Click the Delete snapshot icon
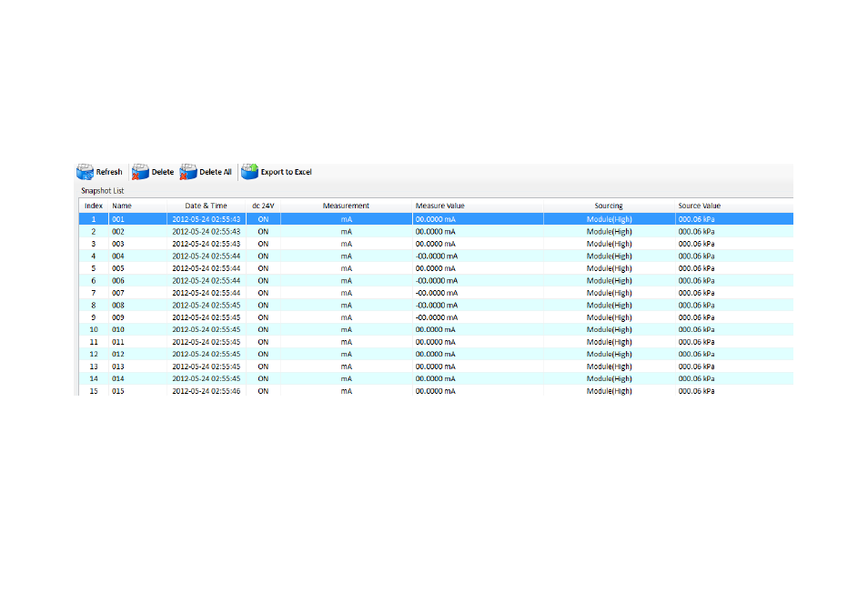Screen dimensions: 868x613 [x=140, y=172]
